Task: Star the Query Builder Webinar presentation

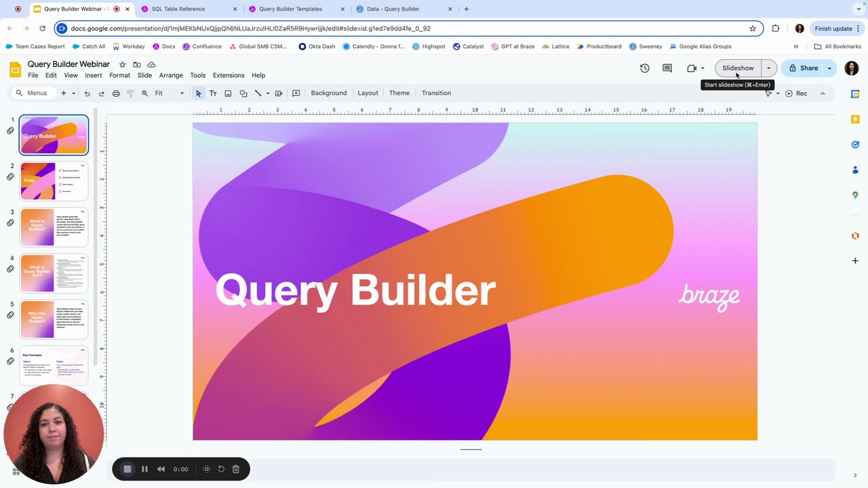Action: click(x=122, y=64)
